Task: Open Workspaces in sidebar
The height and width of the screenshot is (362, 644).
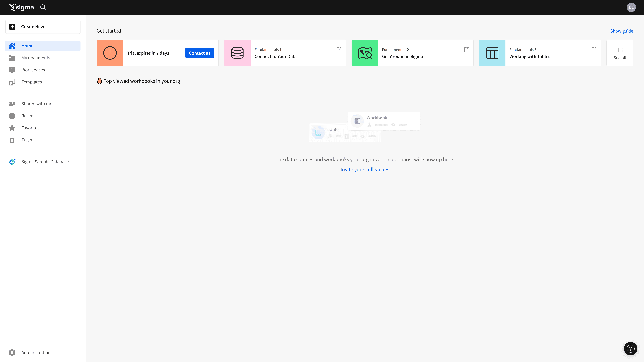Action: tap(43, 70)
